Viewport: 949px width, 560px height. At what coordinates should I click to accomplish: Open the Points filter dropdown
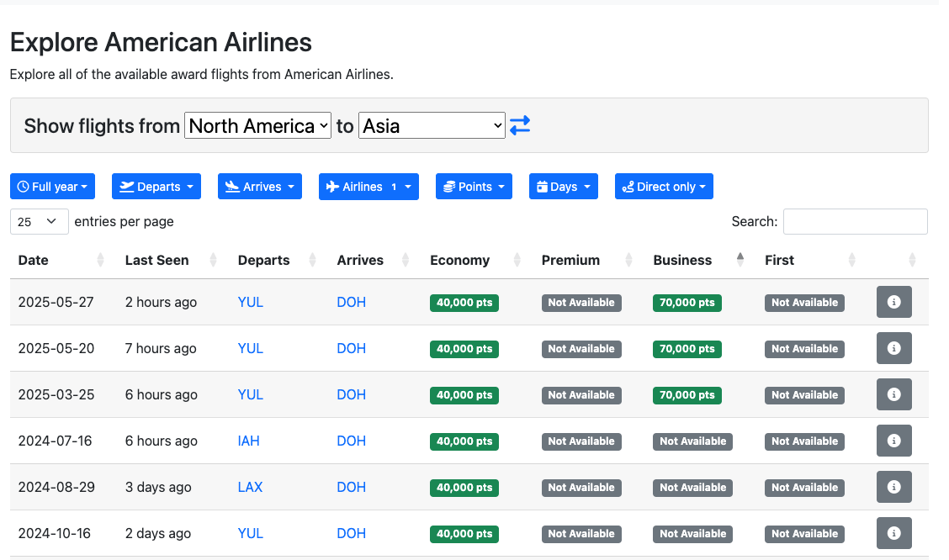[x=474, y=187]
